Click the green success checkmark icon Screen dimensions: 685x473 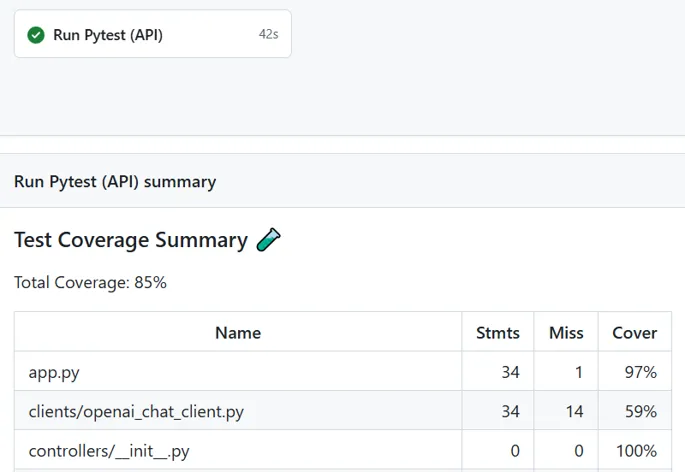(x=36, y=35)
